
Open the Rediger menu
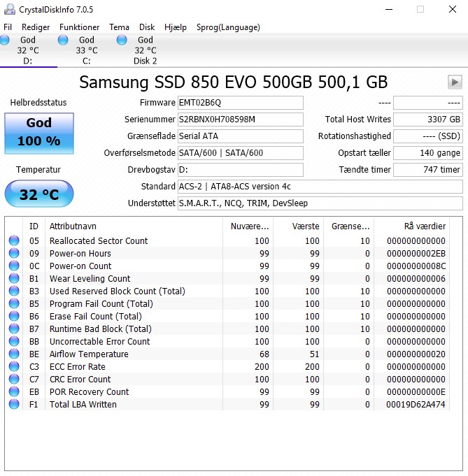36,27
